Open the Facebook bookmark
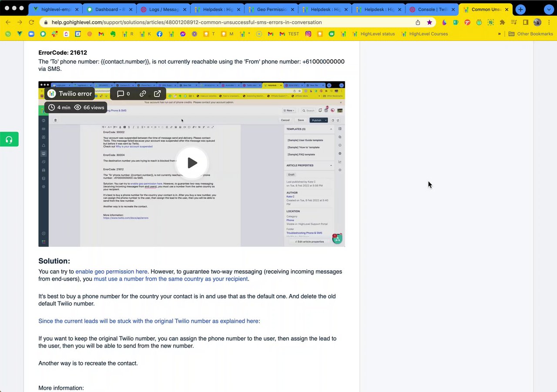Viewport: 557px width, 392px height. (160, 34)
